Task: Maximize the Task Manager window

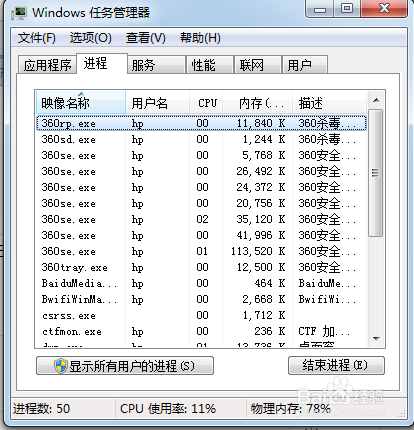Action: pos(347,9)
